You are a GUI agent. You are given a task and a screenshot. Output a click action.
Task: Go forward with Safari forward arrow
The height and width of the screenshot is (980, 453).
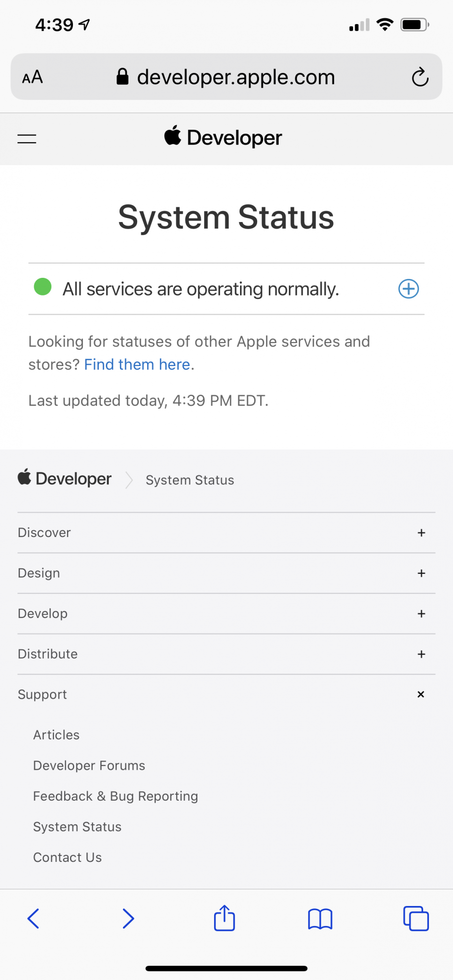coord(128,918)
